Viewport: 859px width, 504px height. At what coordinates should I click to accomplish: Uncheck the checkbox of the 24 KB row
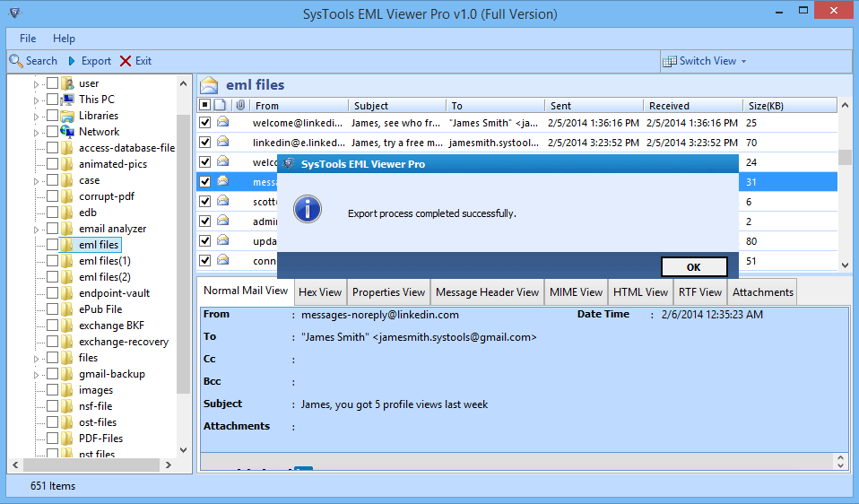205,162
